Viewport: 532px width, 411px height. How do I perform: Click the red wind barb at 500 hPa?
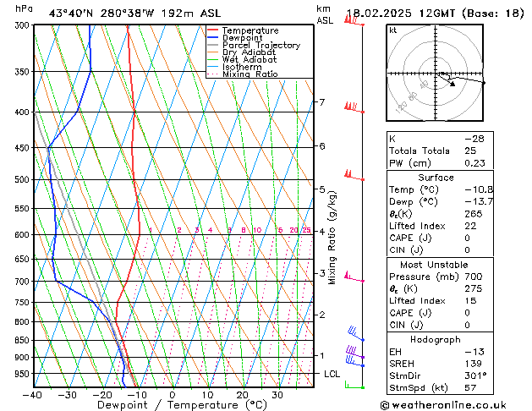click(354, 175)
